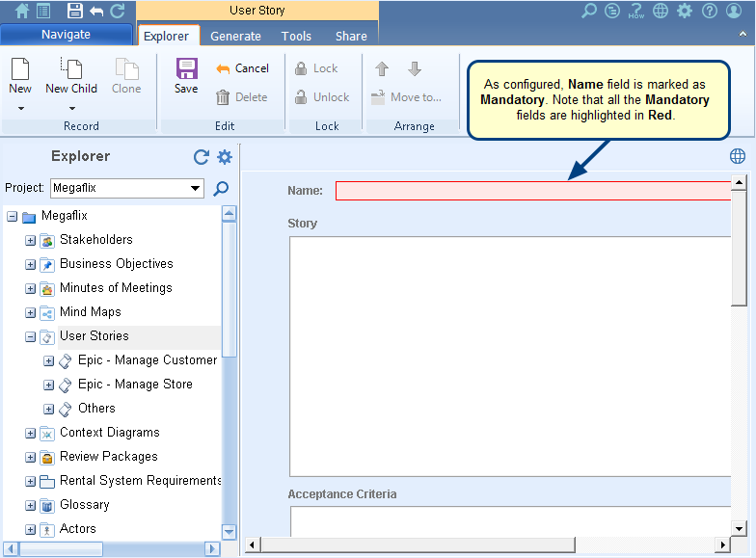Click the form's horizontal scrollbar right arrow
The image size is (756, 558).
pyautogui.click(x=722, y=545)
